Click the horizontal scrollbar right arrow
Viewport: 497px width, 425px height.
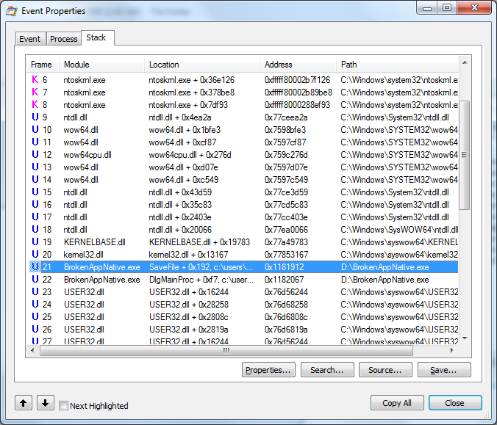click(452, 350)
